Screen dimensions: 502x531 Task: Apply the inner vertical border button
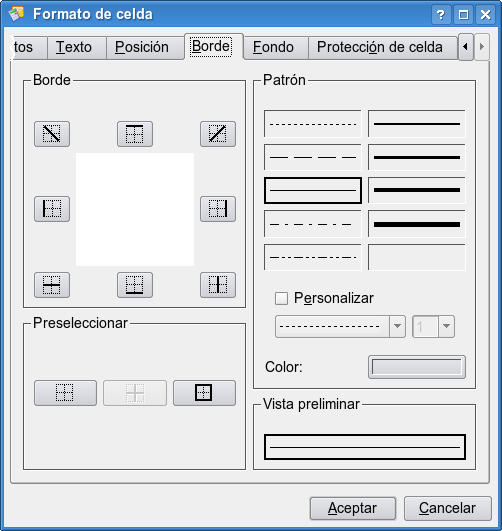coord(218,285)
